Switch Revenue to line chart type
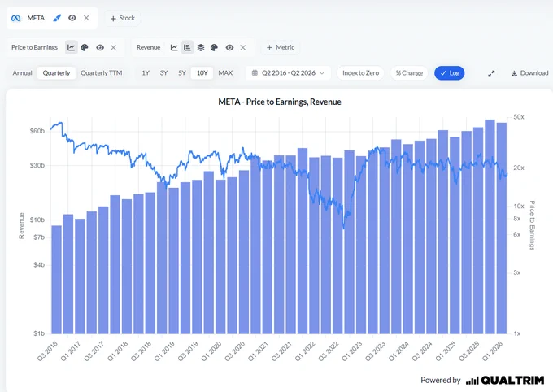The width and height of the screenshot is (553, 392). (174, 47)
